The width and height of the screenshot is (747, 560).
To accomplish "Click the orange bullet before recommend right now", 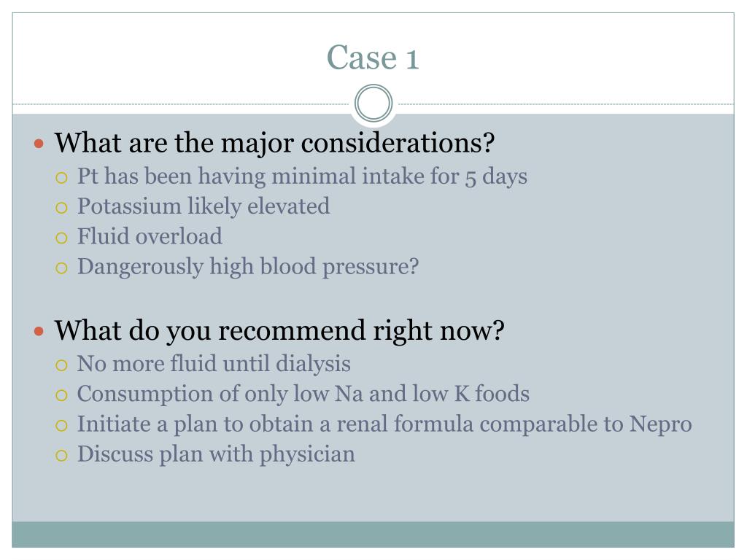I will [39, 330].
